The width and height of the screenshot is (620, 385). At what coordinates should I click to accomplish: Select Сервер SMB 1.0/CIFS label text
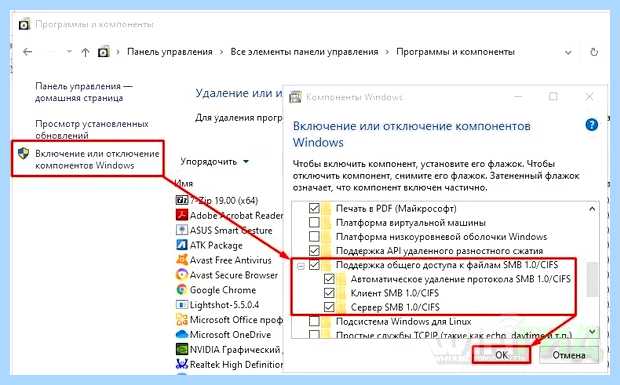395,307
